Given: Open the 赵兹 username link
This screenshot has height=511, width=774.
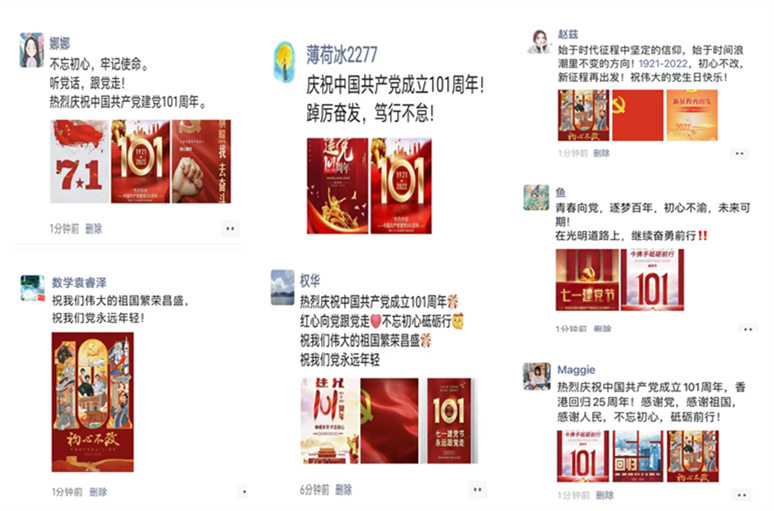Looking at the screenshot, I should (x=568, y=34).
